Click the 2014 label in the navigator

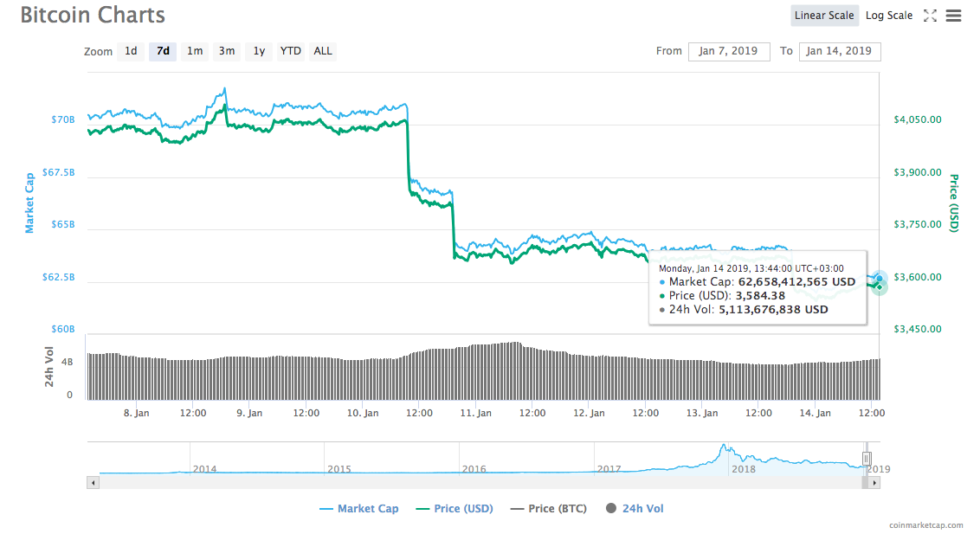[205, 469]
